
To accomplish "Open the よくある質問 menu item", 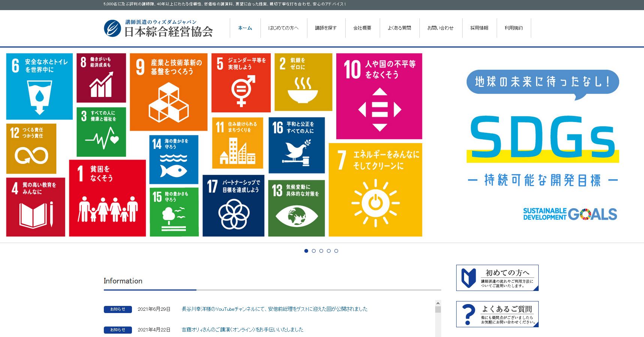I will tap(399, 28).
